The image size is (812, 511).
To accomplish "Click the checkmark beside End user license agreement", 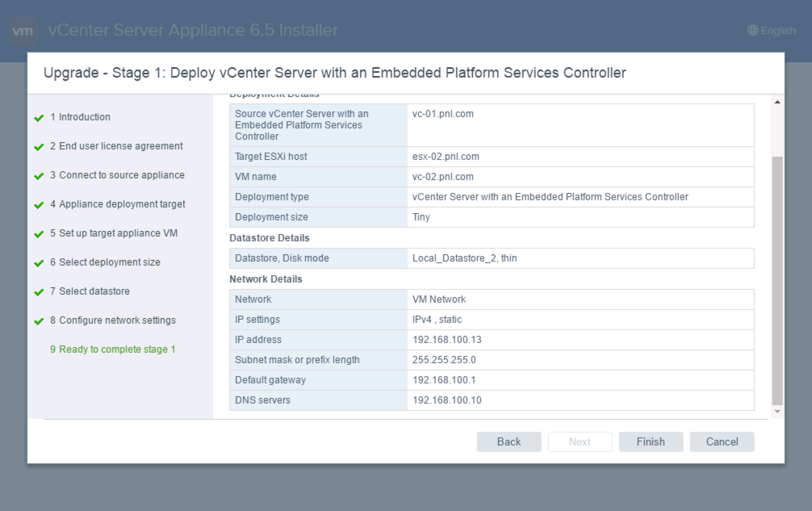I will tap(39, 147).
